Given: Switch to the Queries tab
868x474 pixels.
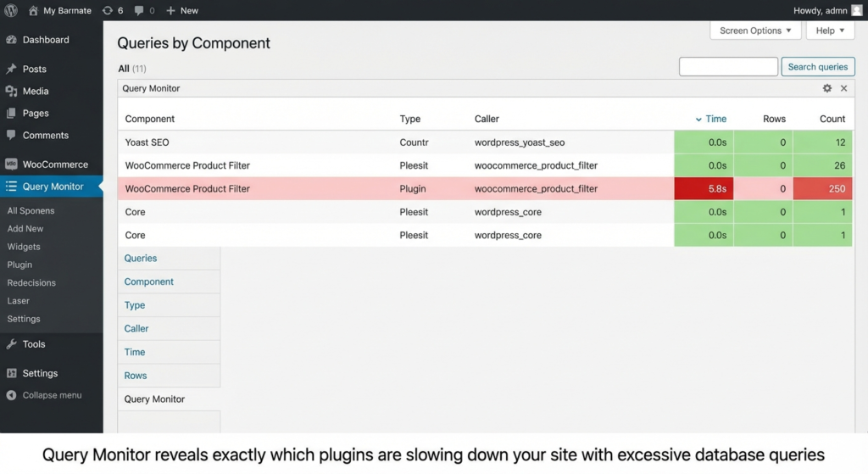Looking at the screenshot, I should pos(141,259).
